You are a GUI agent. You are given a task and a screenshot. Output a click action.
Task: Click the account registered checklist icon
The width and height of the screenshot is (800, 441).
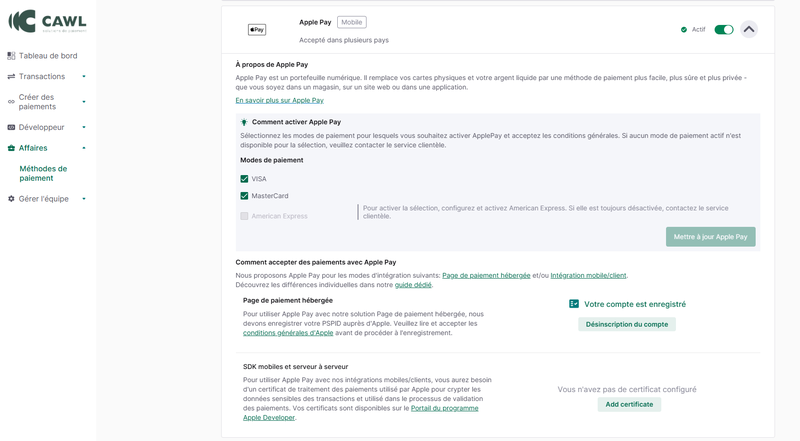pos(574,304)
